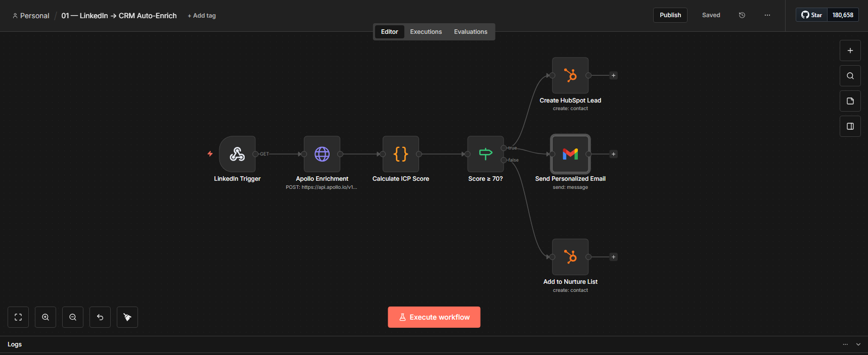The width and height of the screenshot is (868, 355).
Task: Click the false output of Score node
Action: [x=504, y=160]
